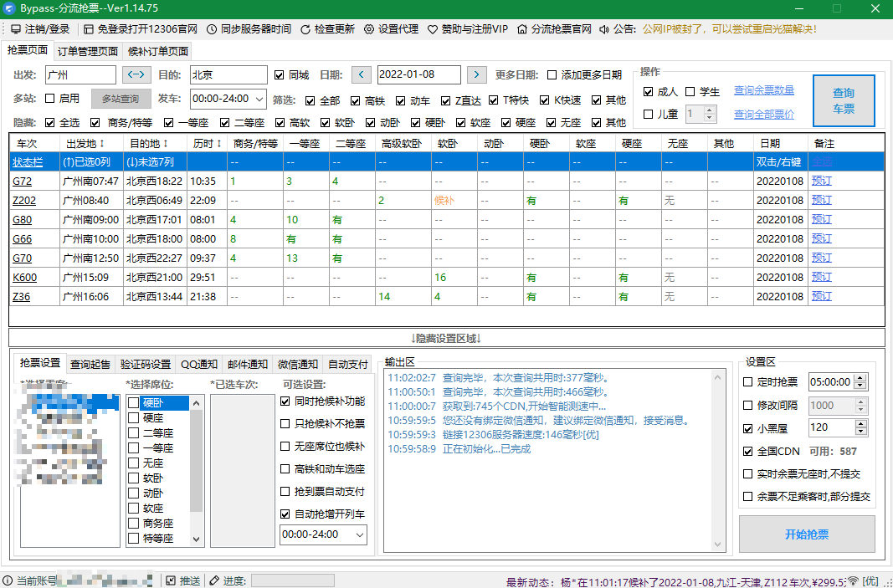Click 16 软卧 cell for K600
The height and width of the screenshot is (588, 893).
pos(454,277)
